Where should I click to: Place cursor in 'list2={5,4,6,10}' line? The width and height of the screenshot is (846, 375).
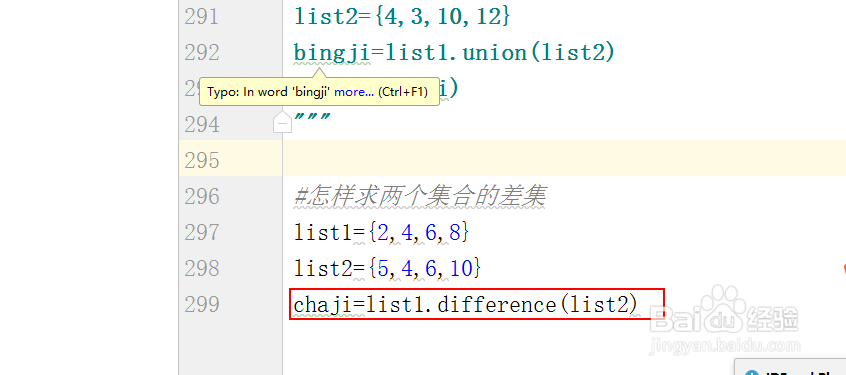point(387,268)
